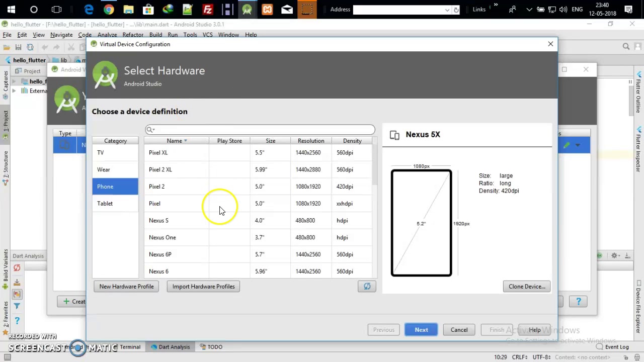The image size is (644, 362).
Task: Open XAMPP from the taskbar
Action: [267, 9]
